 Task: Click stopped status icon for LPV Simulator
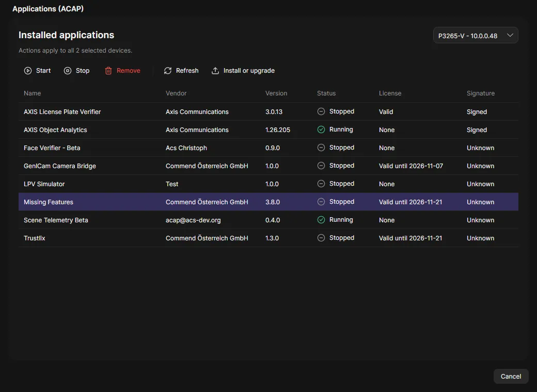click(321, 184)
